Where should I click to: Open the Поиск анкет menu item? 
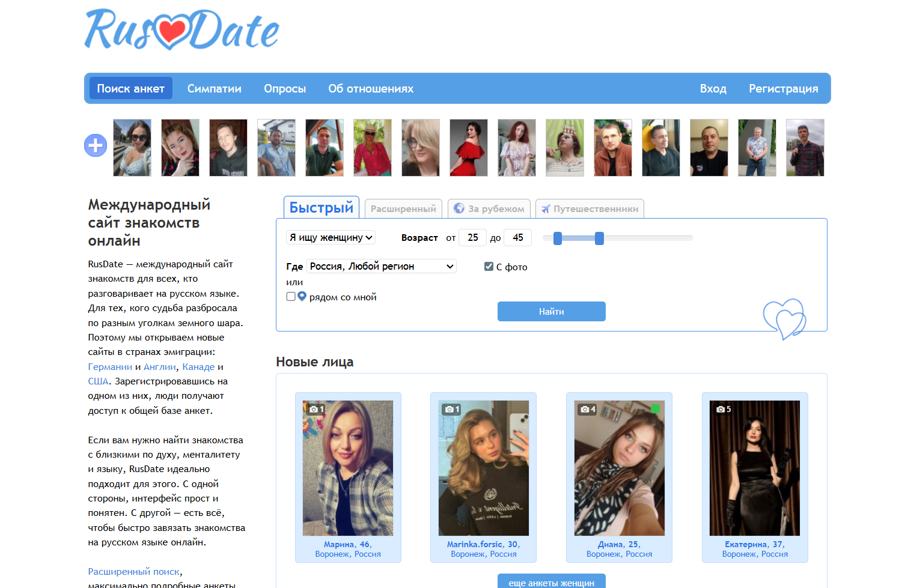[131, 88]
